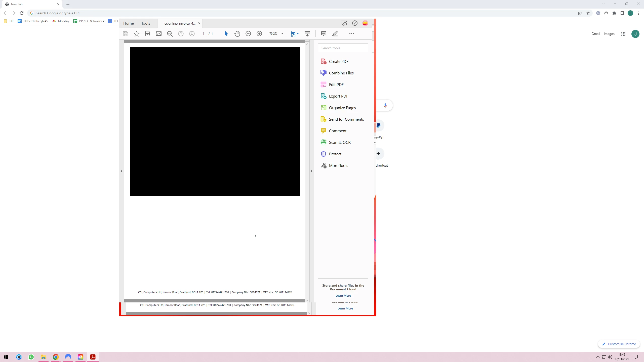The image size is (644, 362).
Task: Collapse the right tools pane arrow
Action: tap(311, 171)
